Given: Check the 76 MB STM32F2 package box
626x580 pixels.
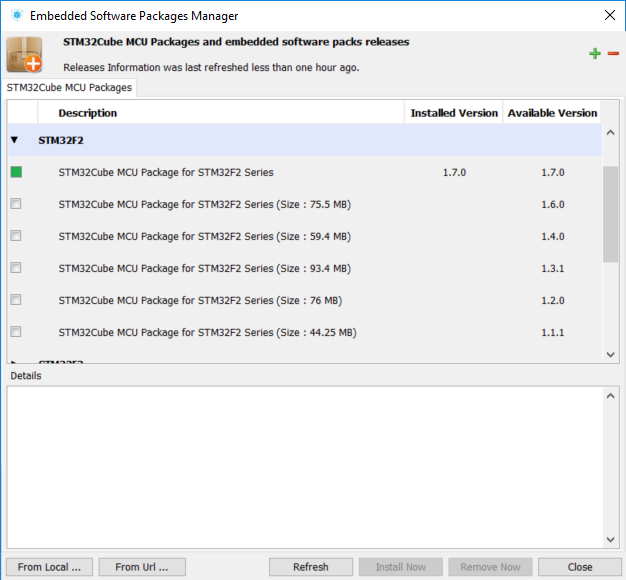Looking at the screenshot, I should (x=16, y=300).
